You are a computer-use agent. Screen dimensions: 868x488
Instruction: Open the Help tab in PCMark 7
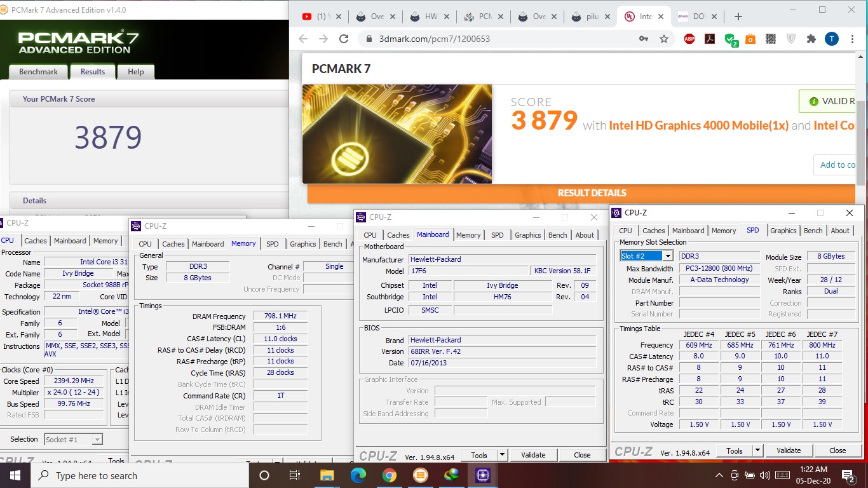135,72
